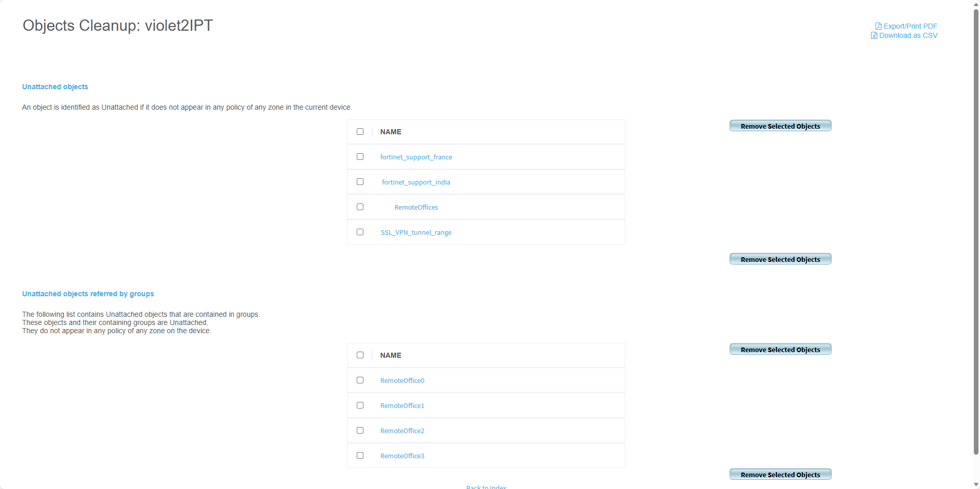Click the scrollbar down arrow
This screenshot has height=489, width=980.
click(x=976, y=484)
